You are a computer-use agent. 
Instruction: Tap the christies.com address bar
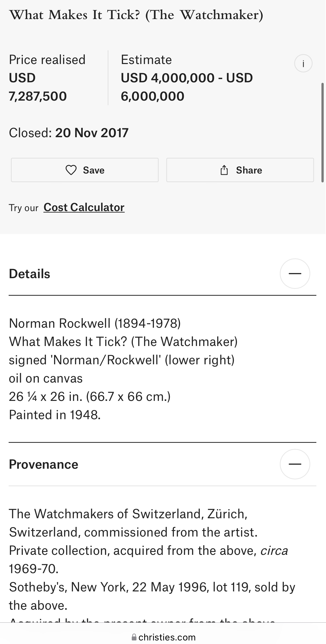pyautogui.click(x=167, y=637)
